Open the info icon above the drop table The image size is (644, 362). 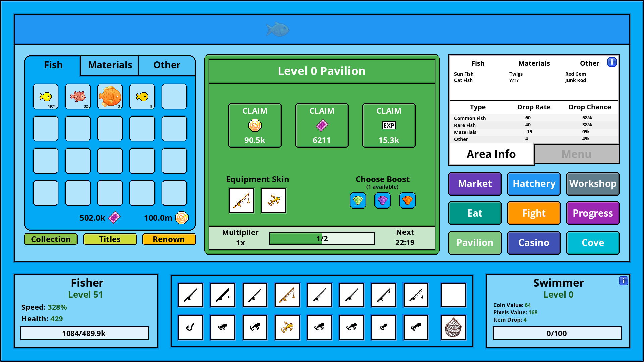coord(612,62)
